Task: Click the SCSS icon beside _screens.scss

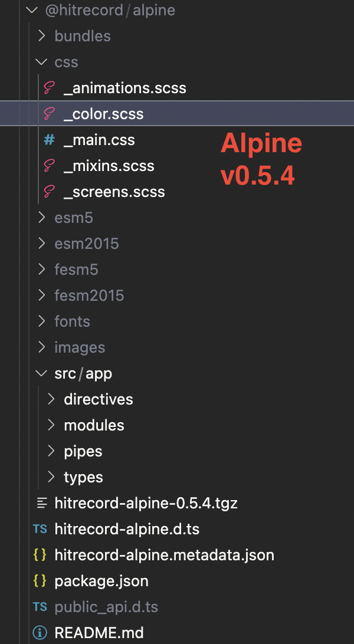Action: coord(48,192)
